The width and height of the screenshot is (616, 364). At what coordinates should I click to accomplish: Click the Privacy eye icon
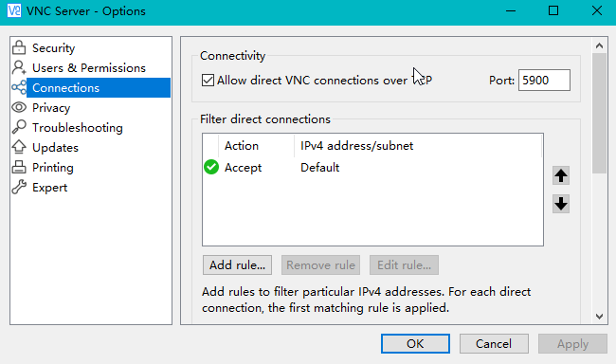click(x=19, y=107)
